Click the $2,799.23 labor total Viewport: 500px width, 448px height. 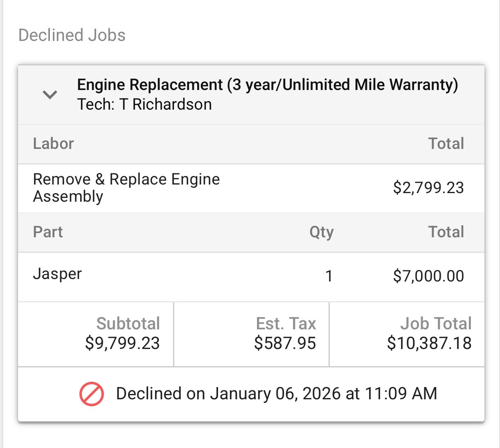[428, 188]
